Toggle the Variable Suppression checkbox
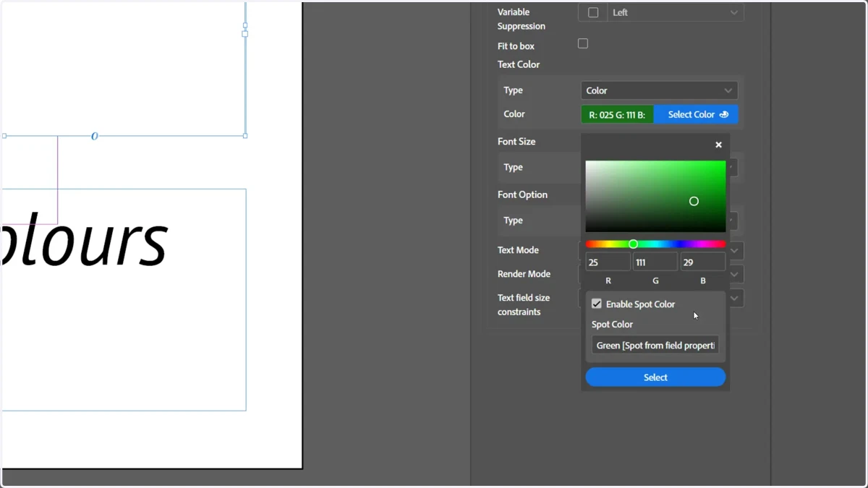The height and width of the screenshot is (488, 868). pos(593,12)
